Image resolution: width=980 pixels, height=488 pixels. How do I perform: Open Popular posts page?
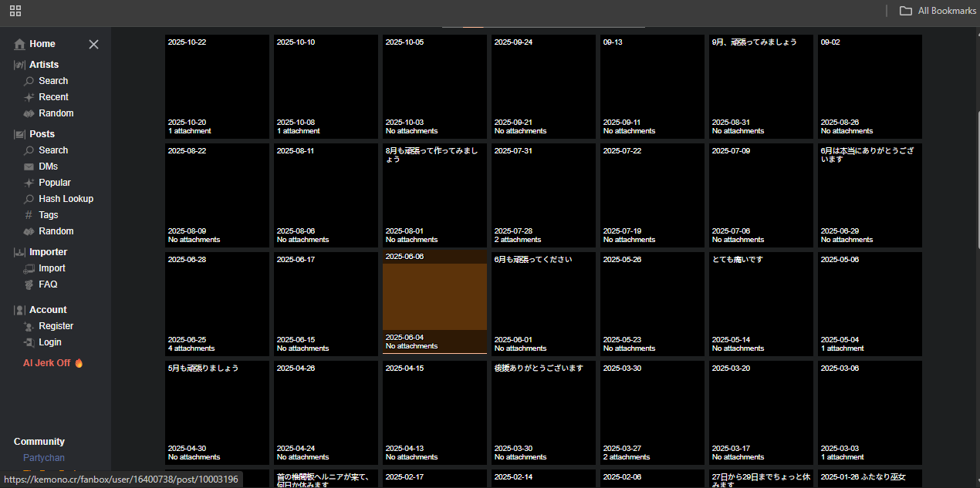(x=54, y=183)
